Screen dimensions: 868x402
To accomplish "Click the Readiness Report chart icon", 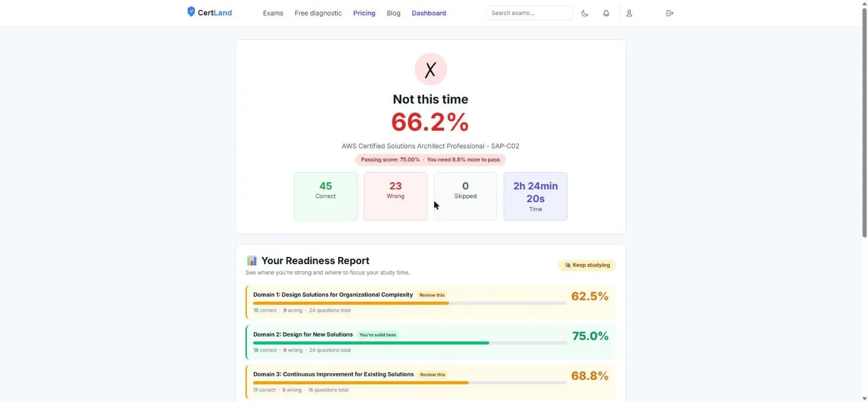I will 252,260.
